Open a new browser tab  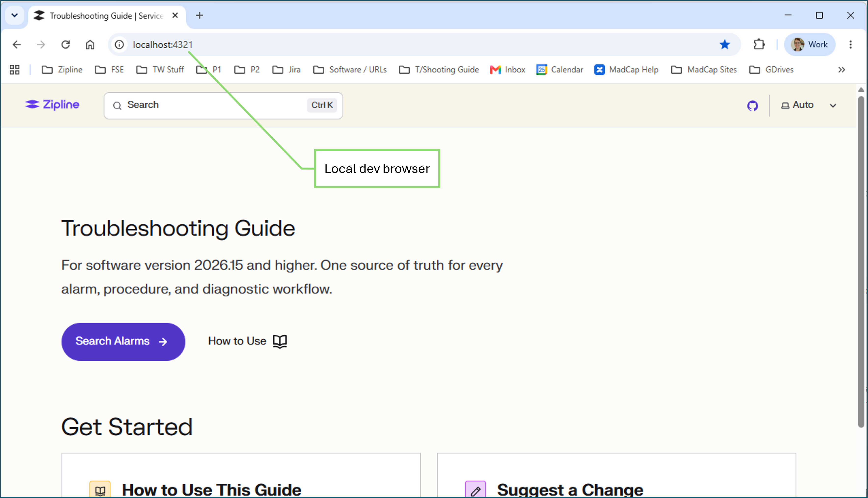[200, 15]
